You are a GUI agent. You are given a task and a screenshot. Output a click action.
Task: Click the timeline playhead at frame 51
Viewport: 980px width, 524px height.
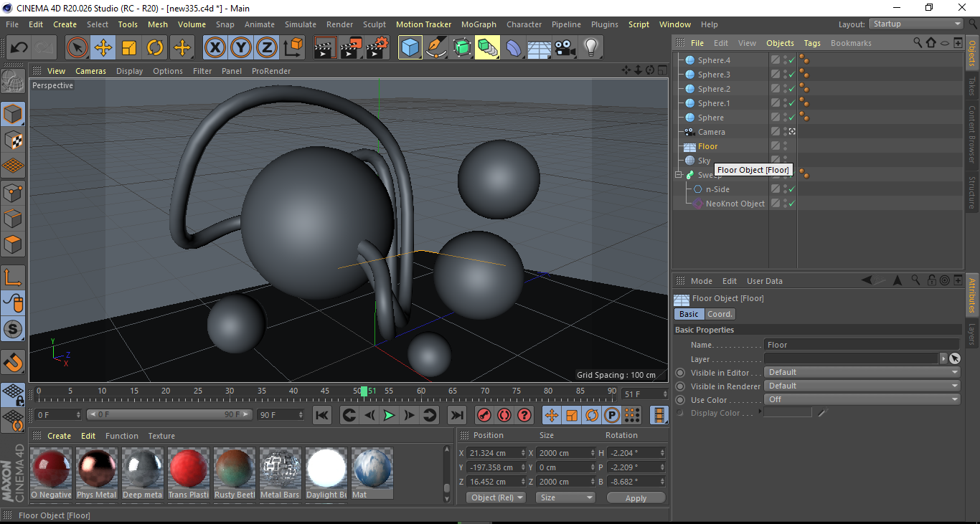[x=364, y=391]
